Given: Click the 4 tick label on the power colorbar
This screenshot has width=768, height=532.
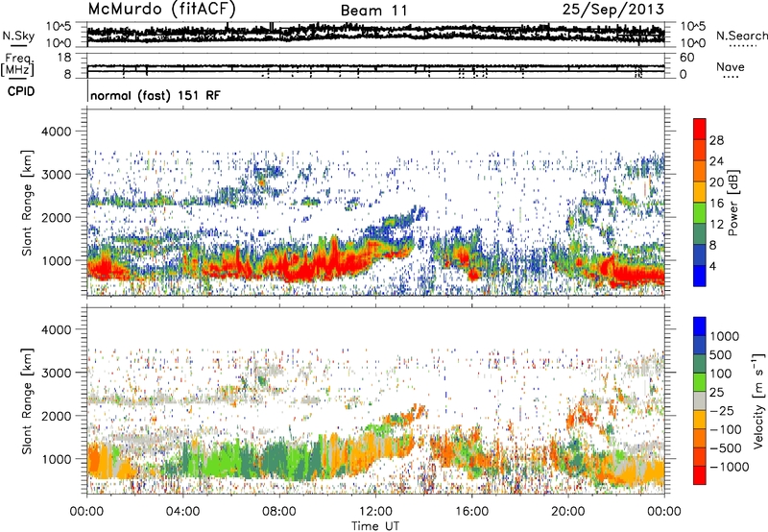Looking at the screenshot, I should coord(712,266).
